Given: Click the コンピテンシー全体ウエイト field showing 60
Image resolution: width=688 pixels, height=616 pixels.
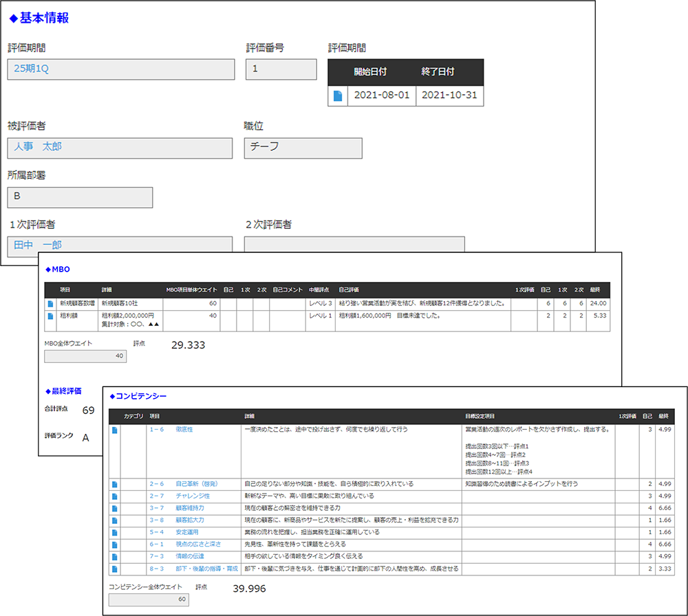Looking at the screenshot, I should pyautogui.click(x=148, y=599).
